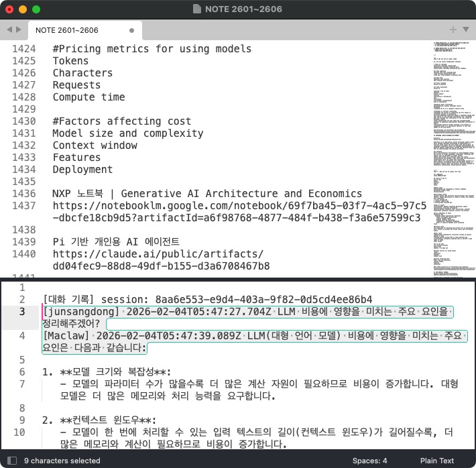
Task: Click the '9 characters selected' status text
Action: [62, 461]
